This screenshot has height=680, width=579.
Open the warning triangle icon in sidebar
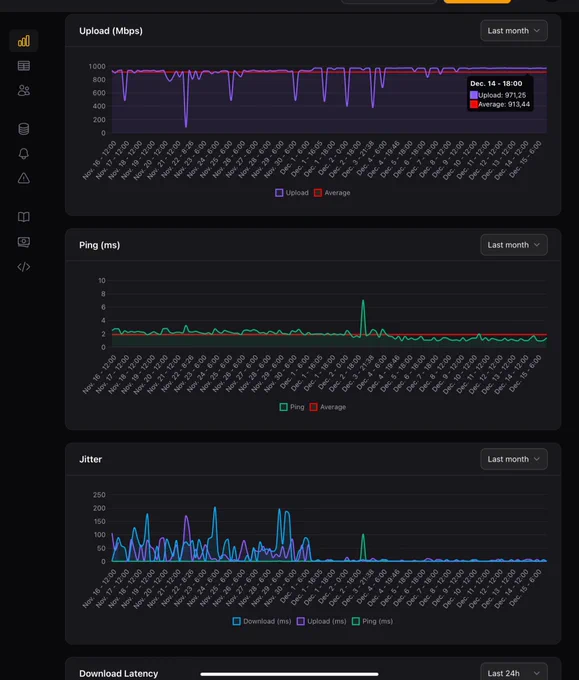pyautogui.click(x=24, y=178)
